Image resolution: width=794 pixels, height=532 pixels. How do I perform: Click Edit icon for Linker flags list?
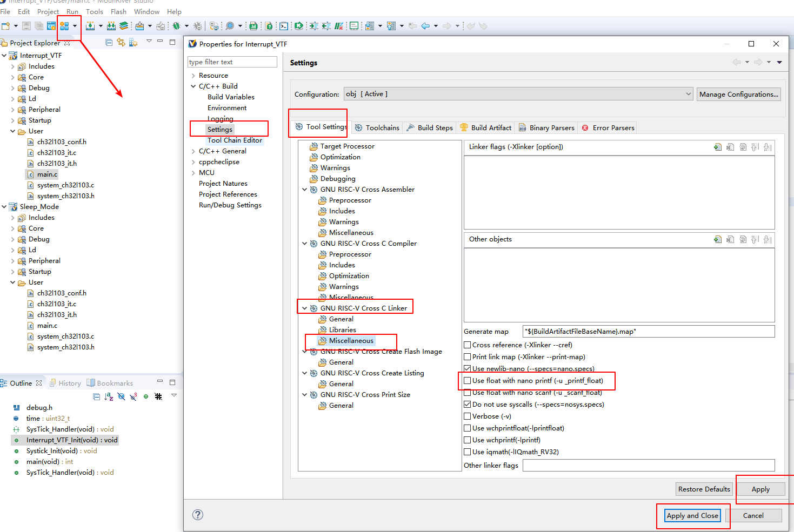pos(743,147)
